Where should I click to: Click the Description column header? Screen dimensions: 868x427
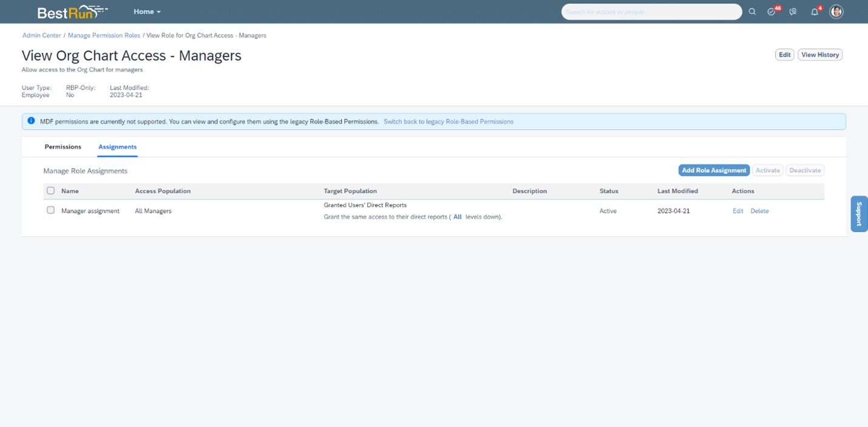pos(529,191)
